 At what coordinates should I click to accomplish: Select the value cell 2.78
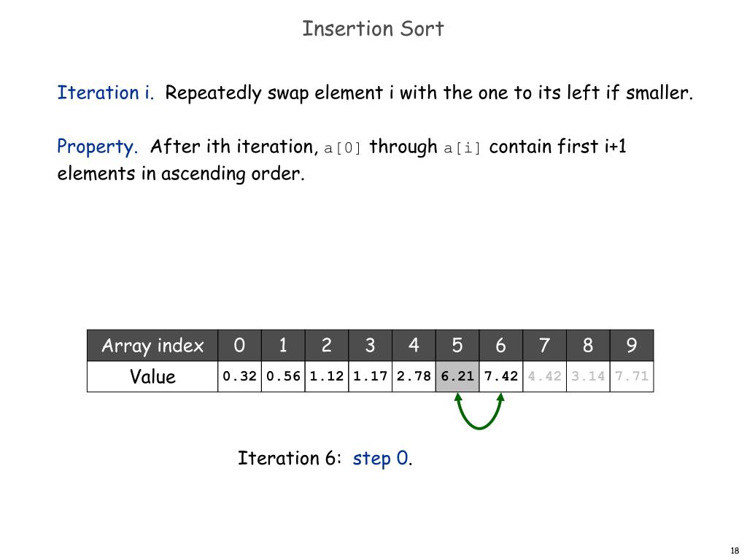(414, 376)
